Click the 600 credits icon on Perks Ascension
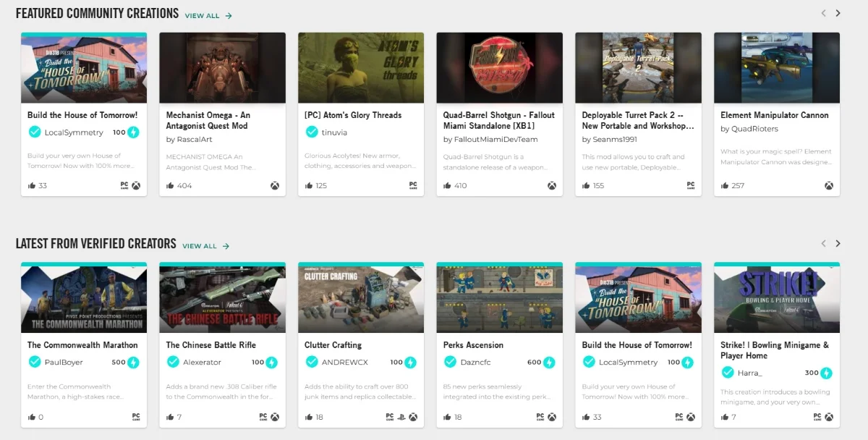Viewport: 868px width, 440px height. coord(549,362)
